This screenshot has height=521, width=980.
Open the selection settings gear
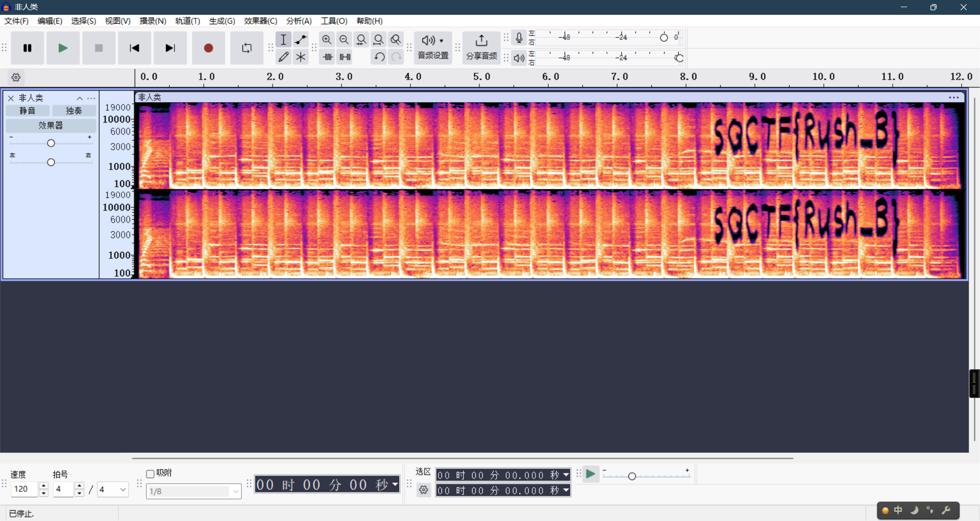click(424, 490)
